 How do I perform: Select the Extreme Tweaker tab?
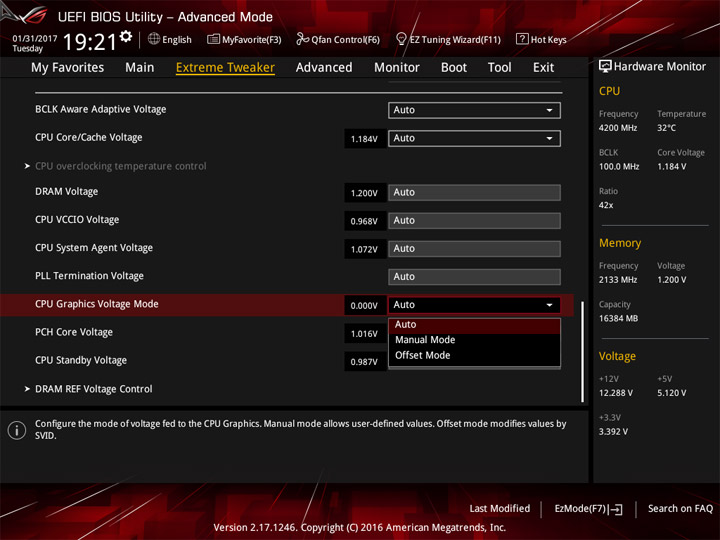pyautogui.click(x=225, y=68)
